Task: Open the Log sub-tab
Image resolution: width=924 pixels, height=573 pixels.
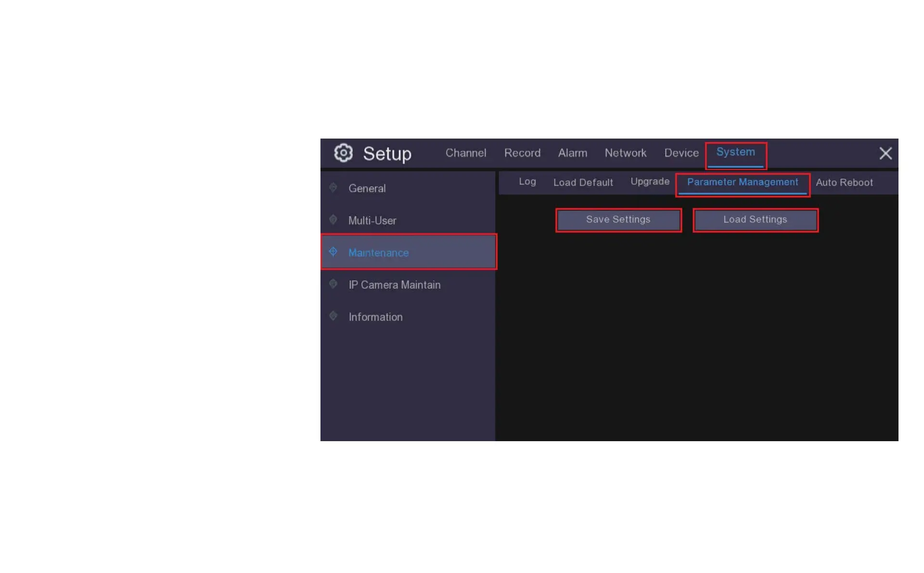Action: (527, 182)
